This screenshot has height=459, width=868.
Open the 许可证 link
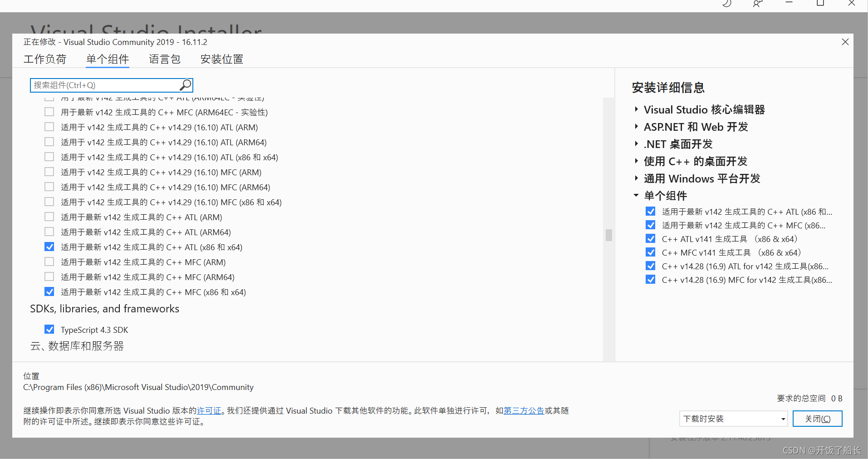coord(209,410)
